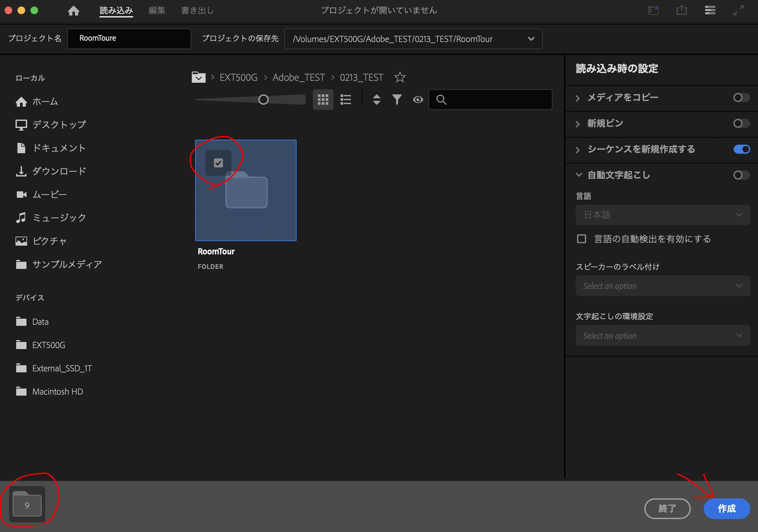Open the 書き出し tab
The height and width of the screenshot is (532, 758).
[x=197, y=11]
